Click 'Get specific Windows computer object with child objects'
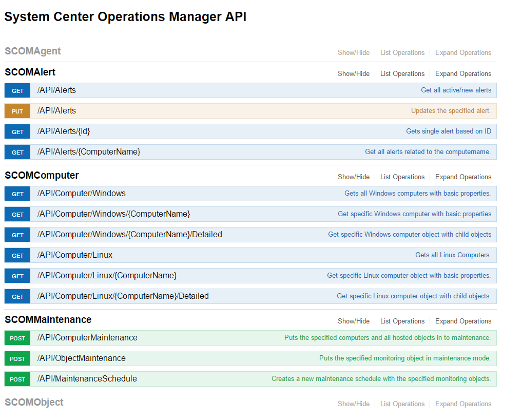 pyautogui.click(x=410, y=235)
